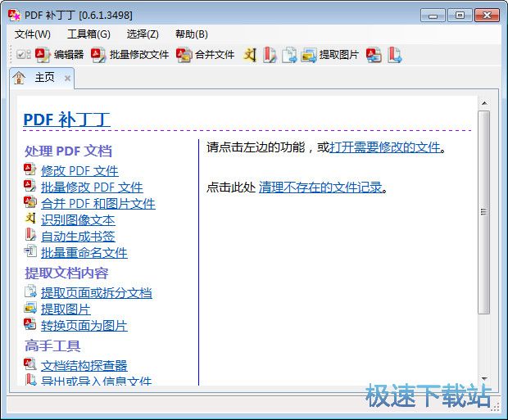Click the icon beside 批量重命名文件
This screenshot has width=508, height=420.
coord(30,251)
